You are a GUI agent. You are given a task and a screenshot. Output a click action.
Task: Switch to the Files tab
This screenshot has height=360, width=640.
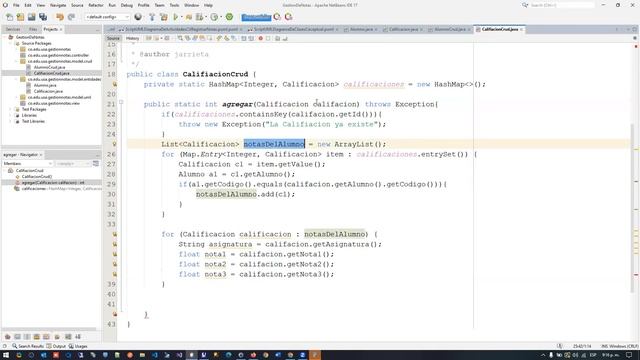33,29
